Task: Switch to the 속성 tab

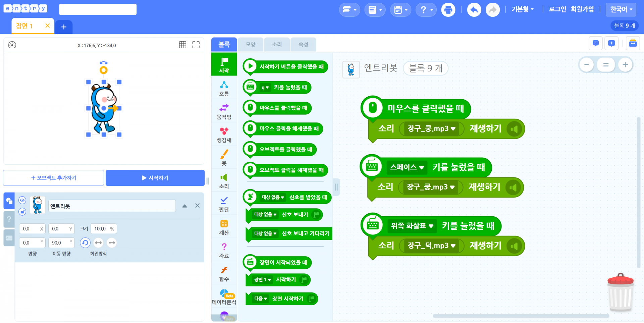Action: [303, 44]
